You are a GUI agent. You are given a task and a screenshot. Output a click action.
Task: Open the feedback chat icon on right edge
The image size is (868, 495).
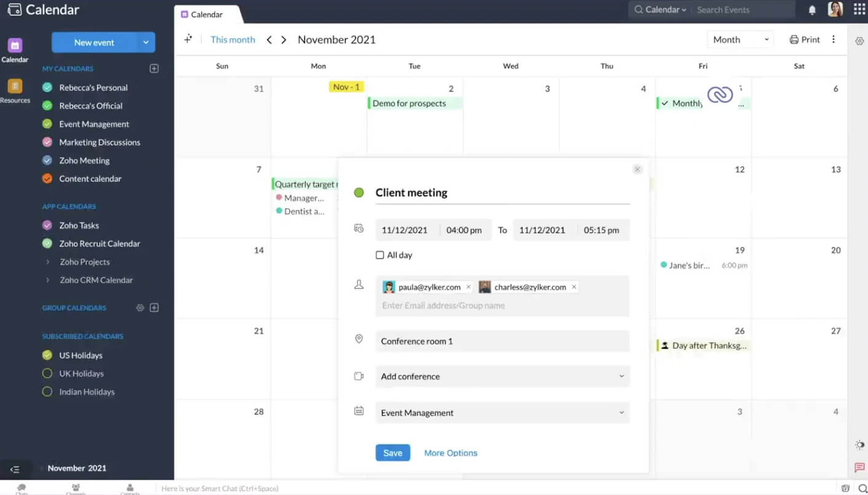tap(859, 467)
